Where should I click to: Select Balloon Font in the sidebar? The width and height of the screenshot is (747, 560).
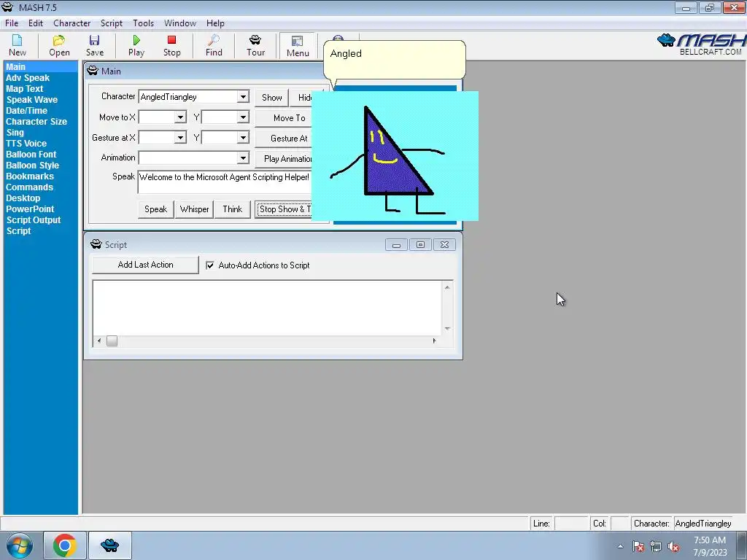(x=31, y=155)
